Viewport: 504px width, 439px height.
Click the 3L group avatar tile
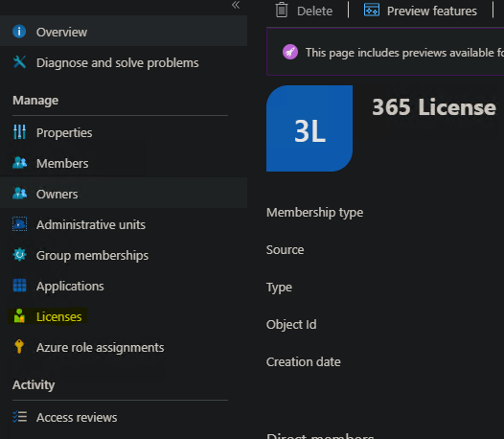click(309, 128)
